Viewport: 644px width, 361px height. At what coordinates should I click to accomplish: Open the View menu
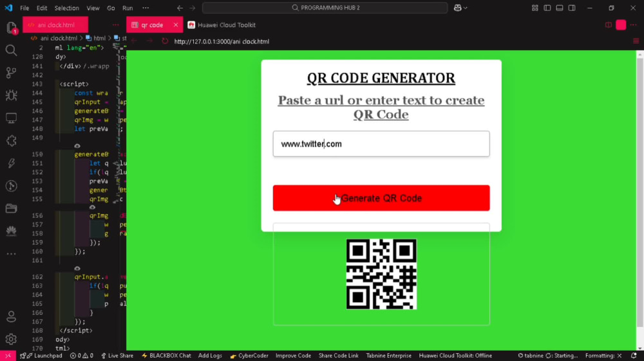[93, 8]
